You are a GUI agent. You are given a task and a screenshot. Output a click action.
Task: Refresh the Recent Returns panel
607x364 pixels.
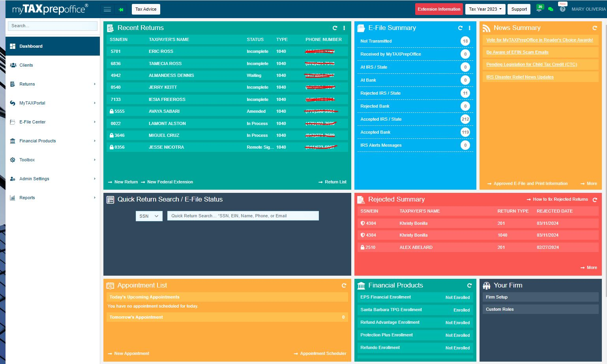[335, 28]
